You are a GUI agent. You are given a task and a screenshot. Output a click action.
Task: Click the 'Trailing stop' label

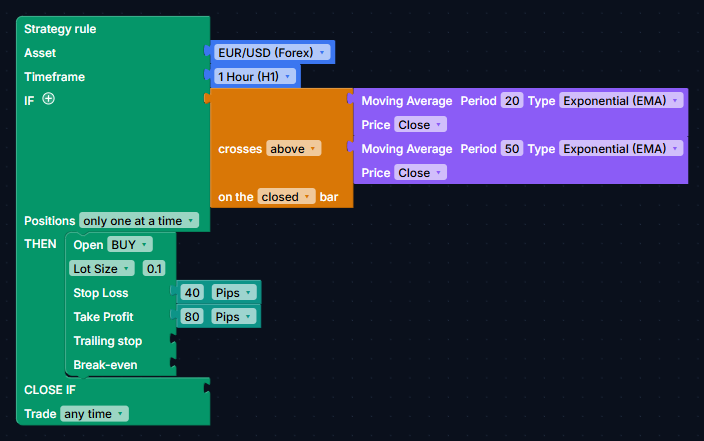tap(108, 341)
